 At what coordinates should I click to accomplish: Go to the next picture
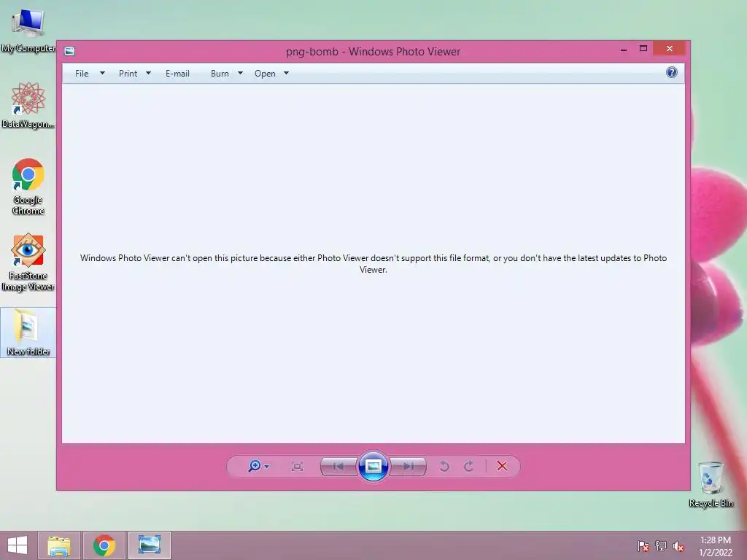coord(408,466)
